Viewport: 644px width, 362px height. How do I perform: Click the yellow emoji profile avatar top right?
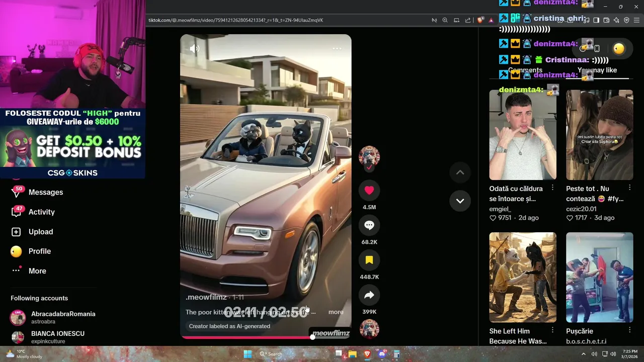point(619,48)
